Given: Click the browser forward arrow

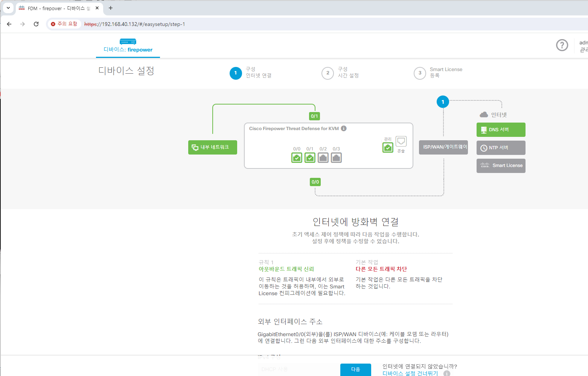Looking at the screenshot, I should tap(23, 24).
